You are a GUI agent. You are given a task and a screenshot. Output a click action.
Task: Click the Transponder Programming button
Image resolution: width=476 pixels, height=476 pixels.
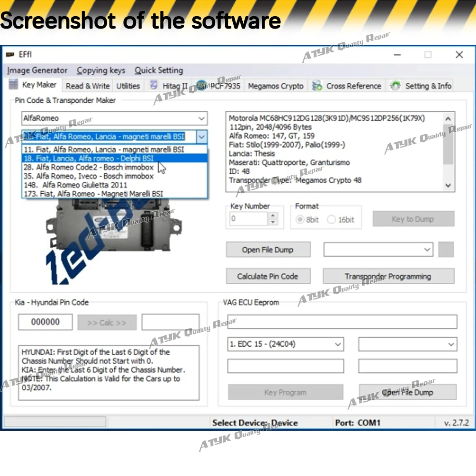coord(388,276)
